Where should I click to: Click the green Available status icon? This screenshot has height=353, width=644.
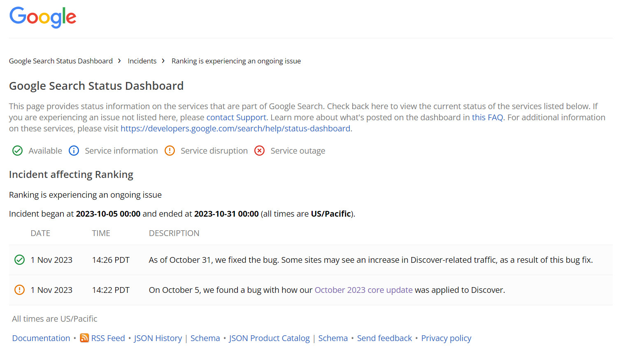17,151
